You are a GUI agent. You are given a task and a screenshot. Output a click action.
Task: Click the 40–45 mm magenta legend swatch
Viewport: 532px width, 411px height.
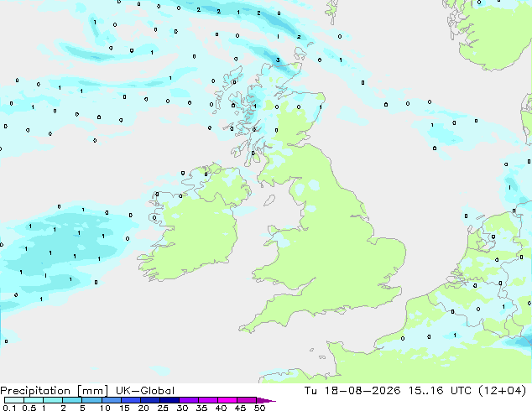[x=227, y=400]
